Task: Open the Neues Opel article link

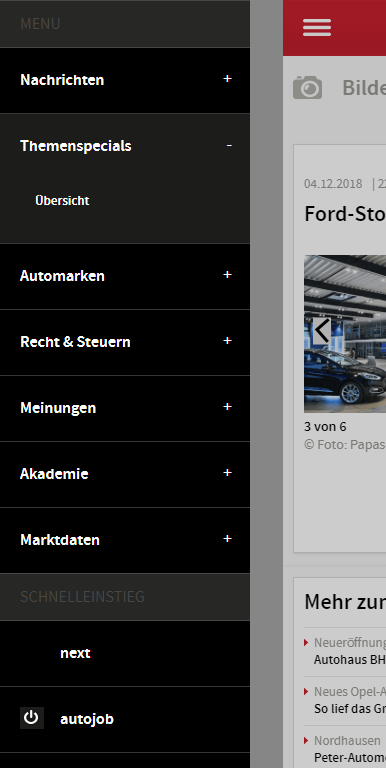Action: [x=349, y=700]
